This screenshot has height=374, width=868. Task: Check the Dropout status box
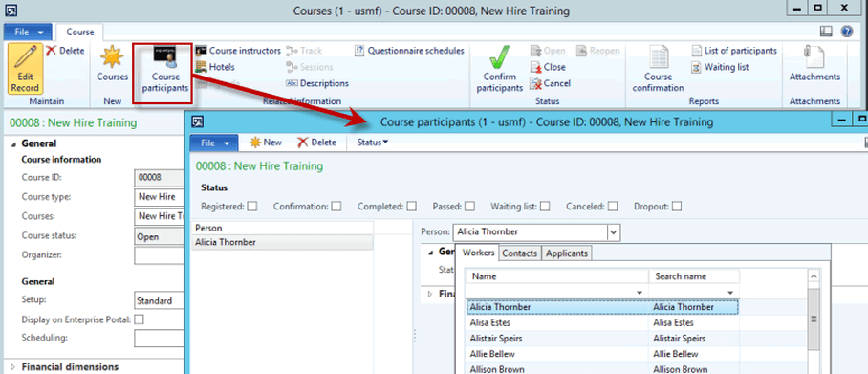point(676,207)
